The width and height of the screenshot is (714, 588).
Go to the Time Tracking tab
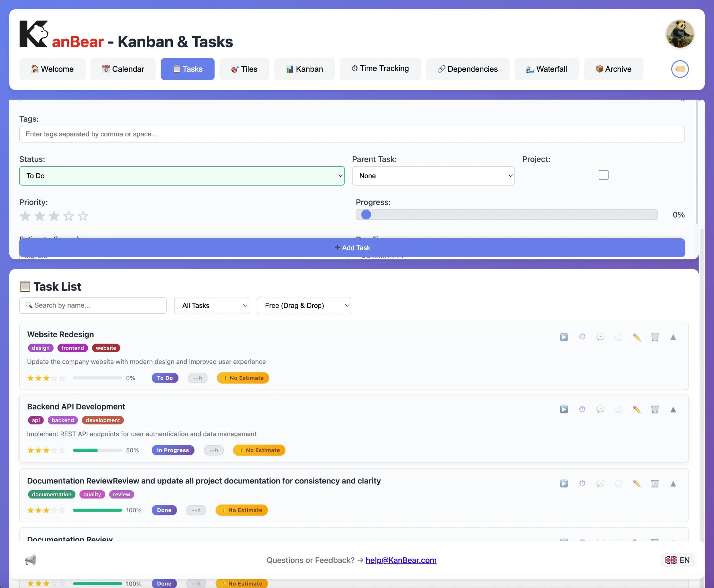click(x=380, y=69)
